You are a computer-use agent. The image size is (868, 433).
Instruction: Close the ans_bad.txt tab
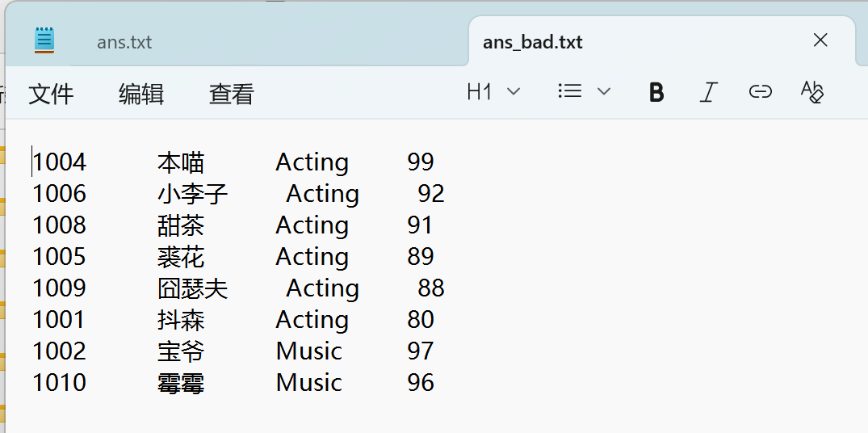pos(820,40)
